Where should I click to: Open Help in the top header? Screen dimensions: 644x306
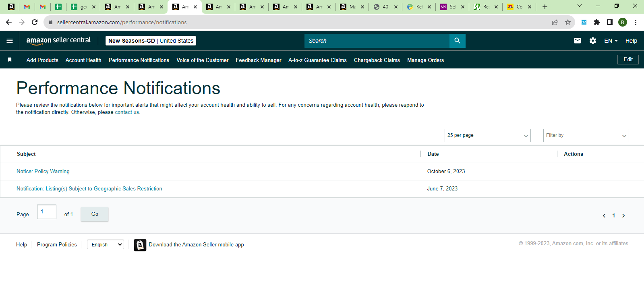click(x=631, y=41)
